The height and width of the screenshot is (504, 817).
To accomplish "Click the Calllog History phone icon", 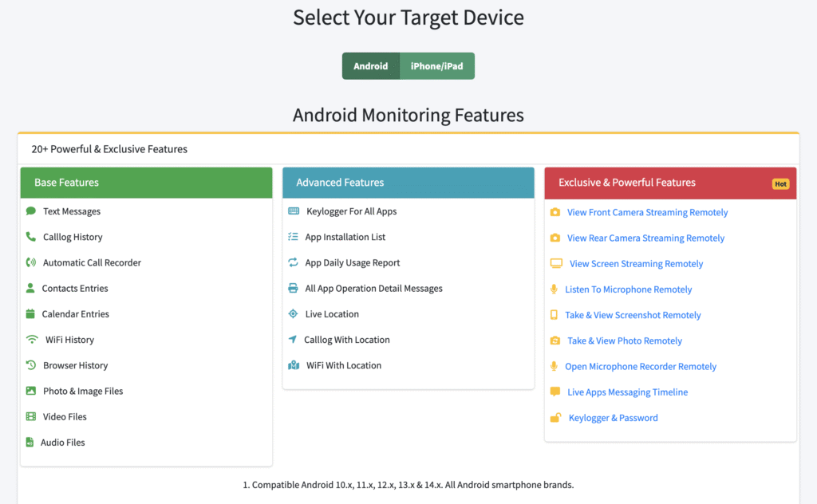I will pyautogui.click(x=31, y=236).
